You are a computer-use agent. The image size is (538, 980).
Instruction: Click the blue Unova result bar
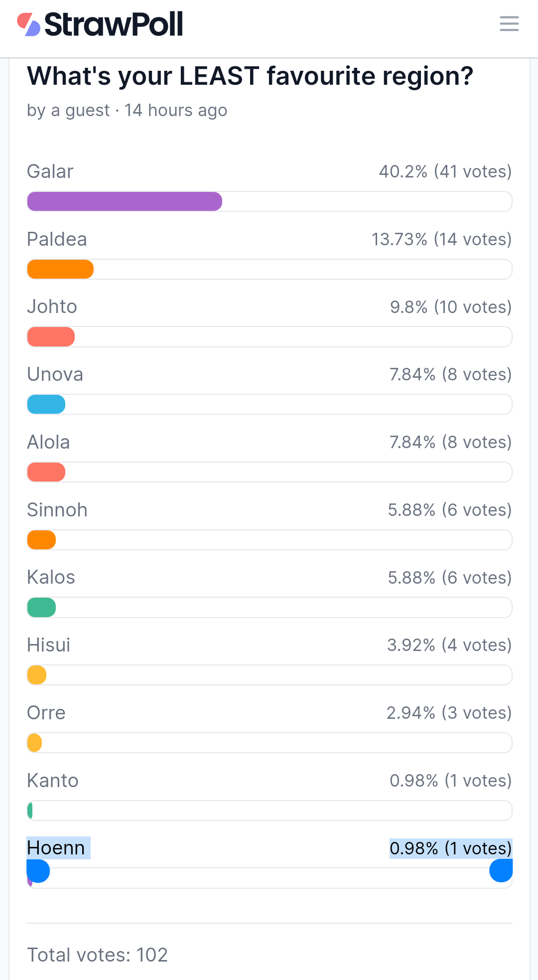(x=46, y=404)
